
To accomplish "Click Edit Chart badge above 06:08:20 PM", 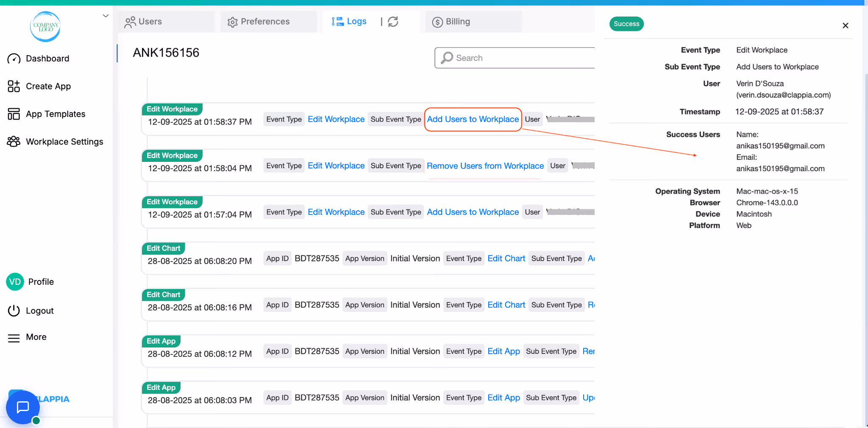I will (x=163, y=248).
